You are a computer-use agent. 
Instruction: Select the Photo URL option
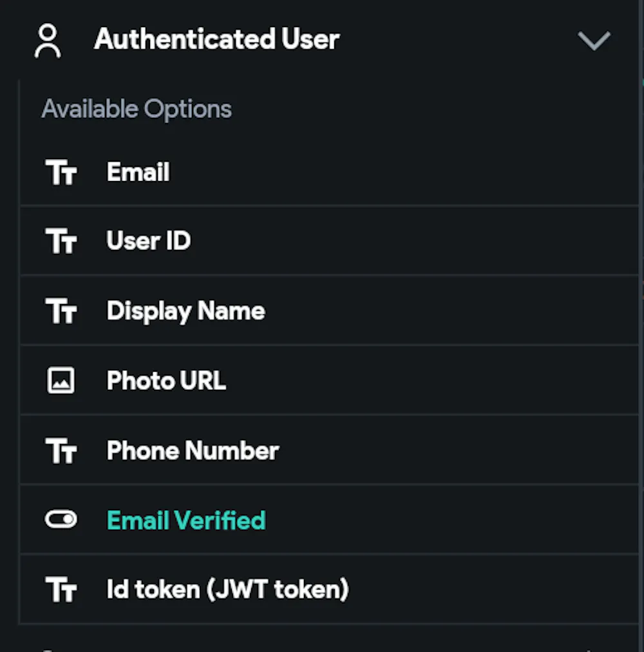click(x=166, y=381)
